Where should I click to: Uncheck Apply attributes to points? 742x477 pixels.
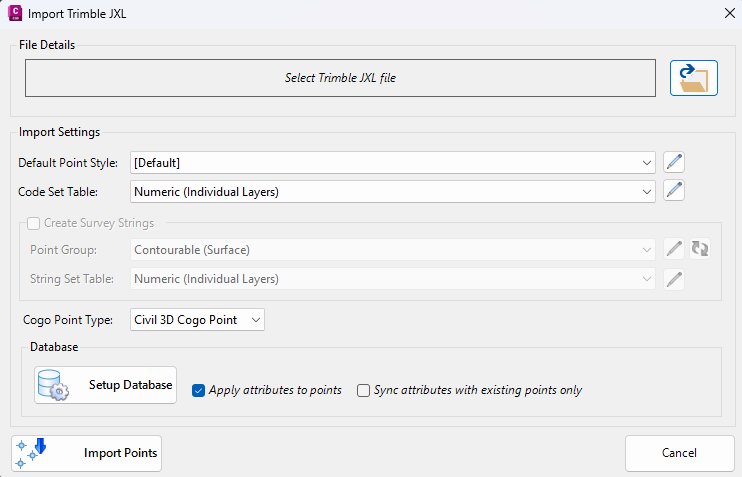198,390
